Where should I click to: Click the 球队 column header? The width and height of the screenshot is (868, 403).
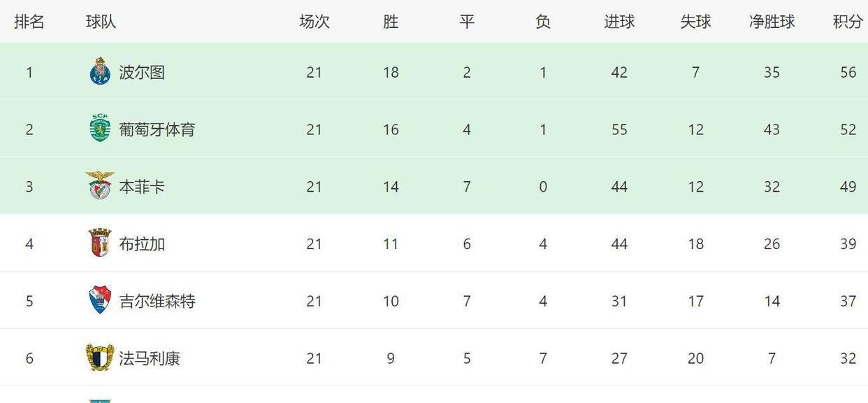(x=101, y=22)
